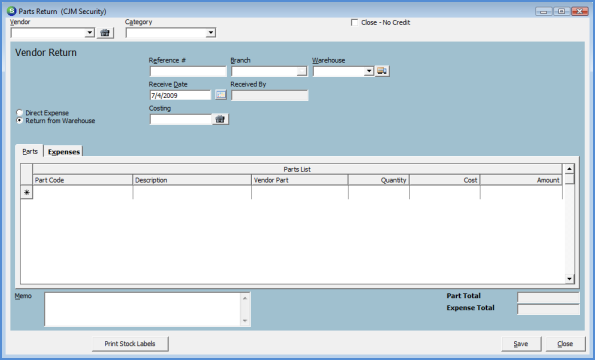This screenshot has height=360, width=595.
Task: Select Return from Warehouse radio option
Action: [x=19, y=121]
